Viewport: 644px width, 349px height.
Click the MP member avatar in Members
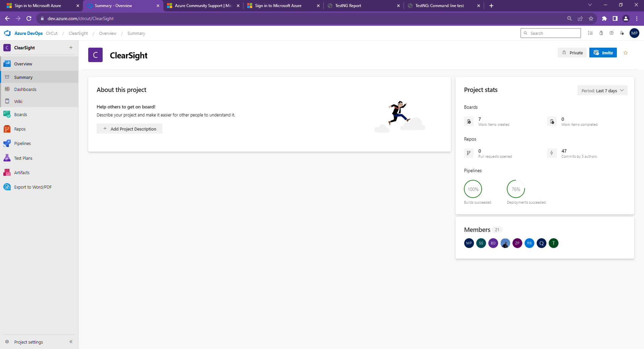tap(469, 243)
